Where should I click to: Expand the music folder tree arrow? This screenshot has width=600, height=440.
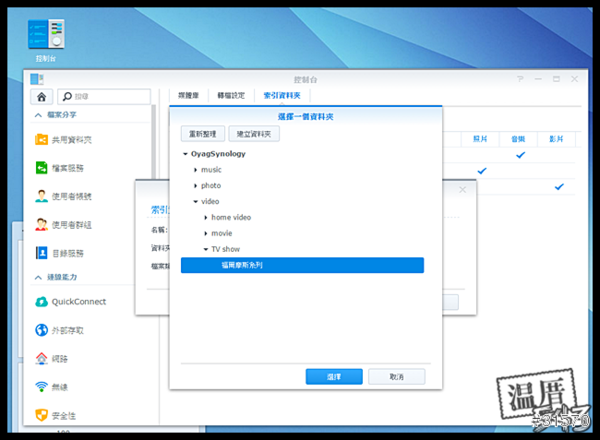tap(195, 170)
